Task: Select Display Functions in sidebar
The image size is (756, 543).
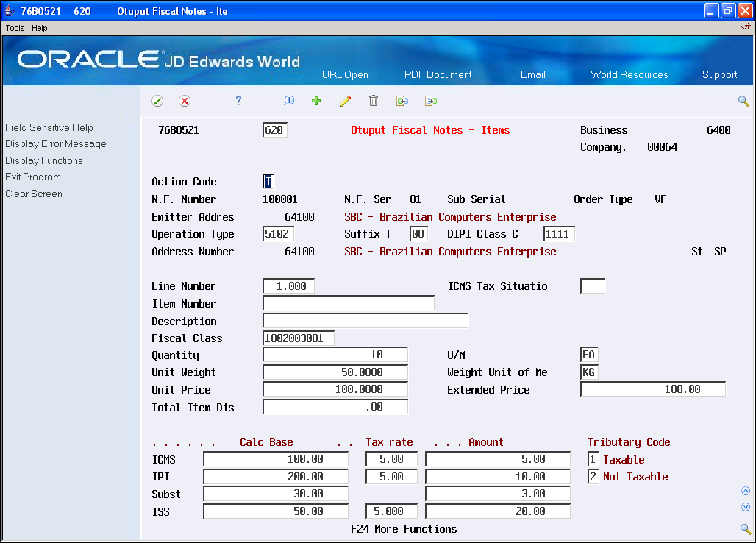Action: (44, 160)
